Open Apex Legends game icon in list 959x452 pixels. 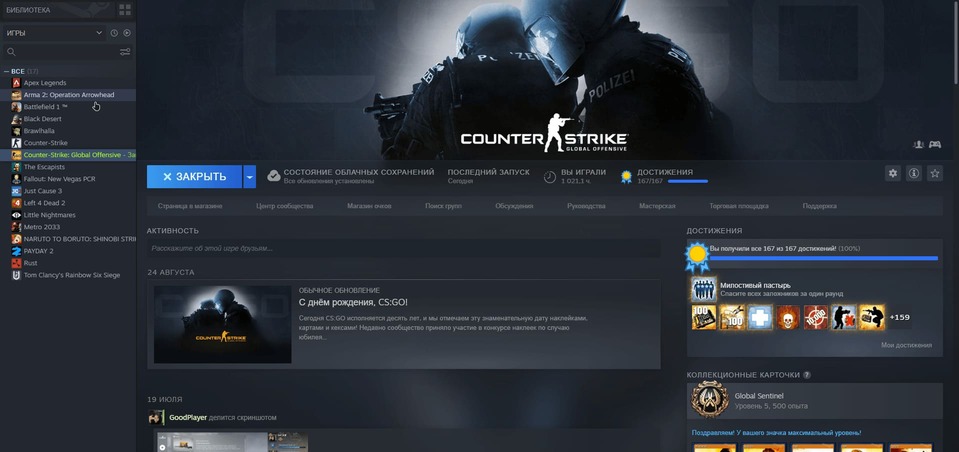coord(17,83)
